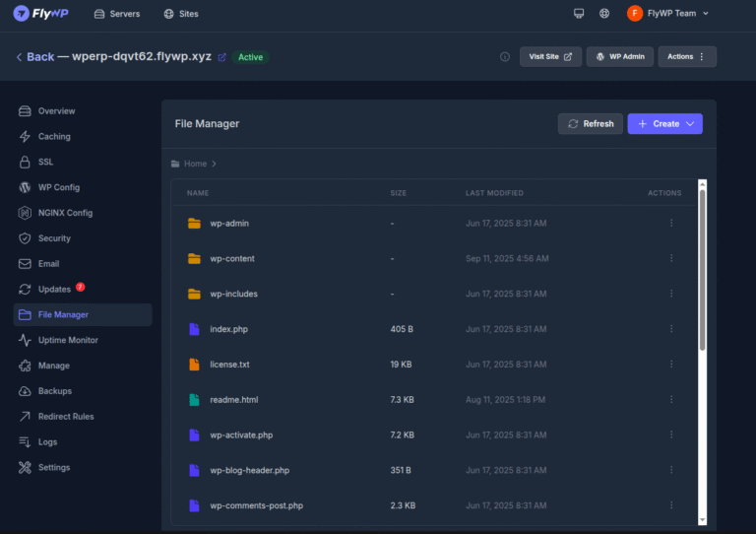This screenshot has height=534, width=756.
Task: Open Updates section in sidebar
Action: (54, 290)
